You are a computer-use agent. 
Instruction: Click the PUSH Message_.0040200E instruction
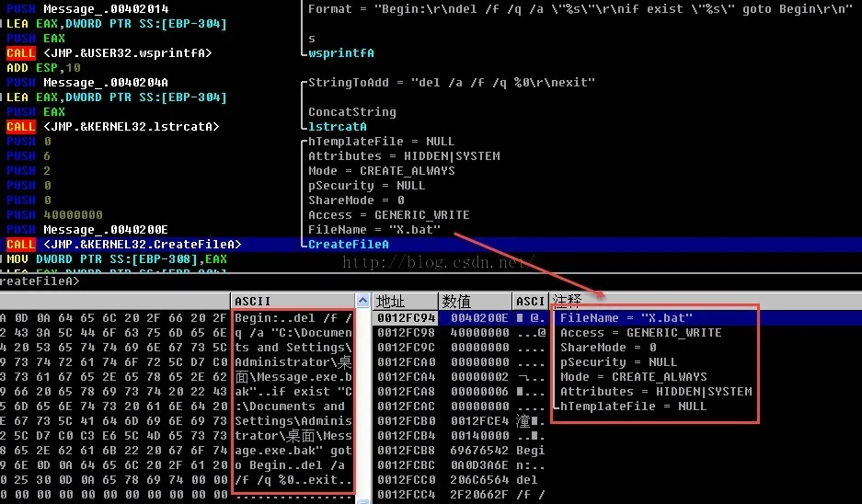coord(86,230)
